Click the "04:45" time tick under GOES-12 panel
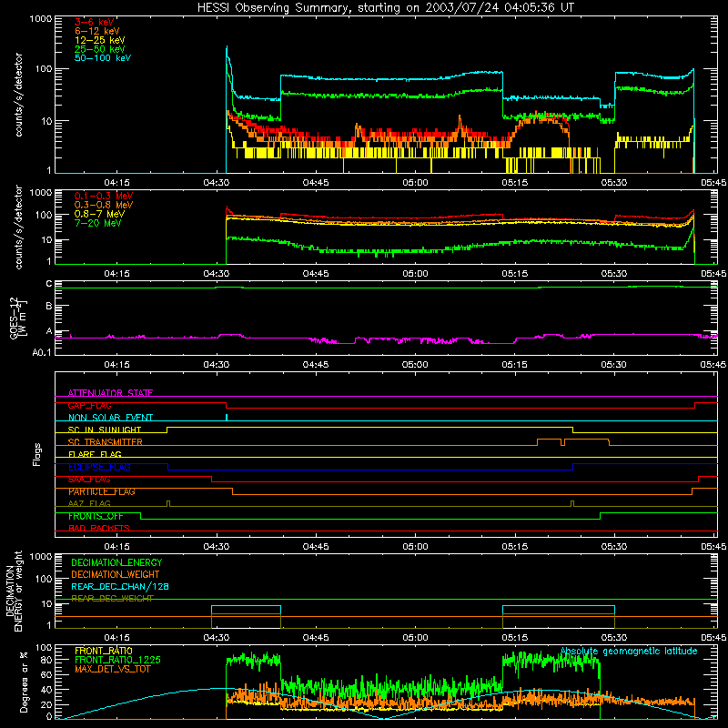728x728 pixels. click(316, 365)
